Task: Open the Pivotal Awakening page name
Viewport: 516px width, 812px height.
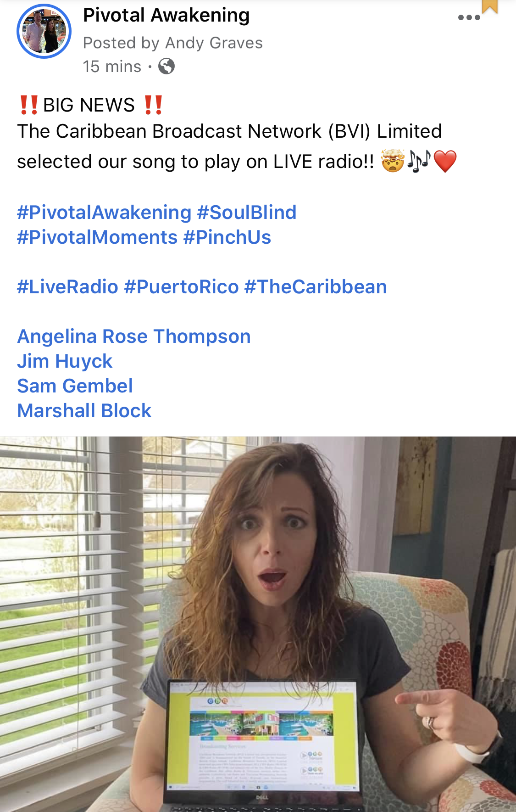Action: coord(166,15)
